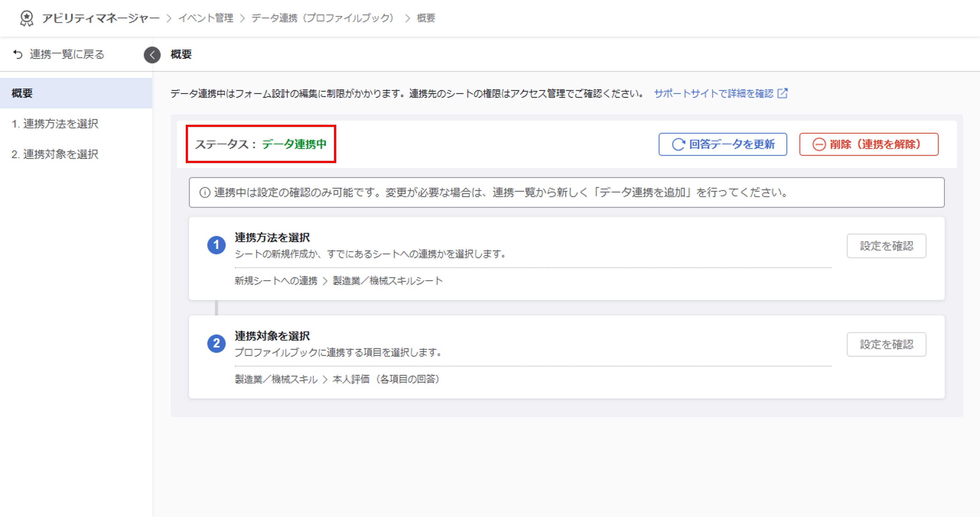
Task: Click the back arrow icon beside 連携一覧に戻る
Action: pyautogui.click(x=18, y=54)
